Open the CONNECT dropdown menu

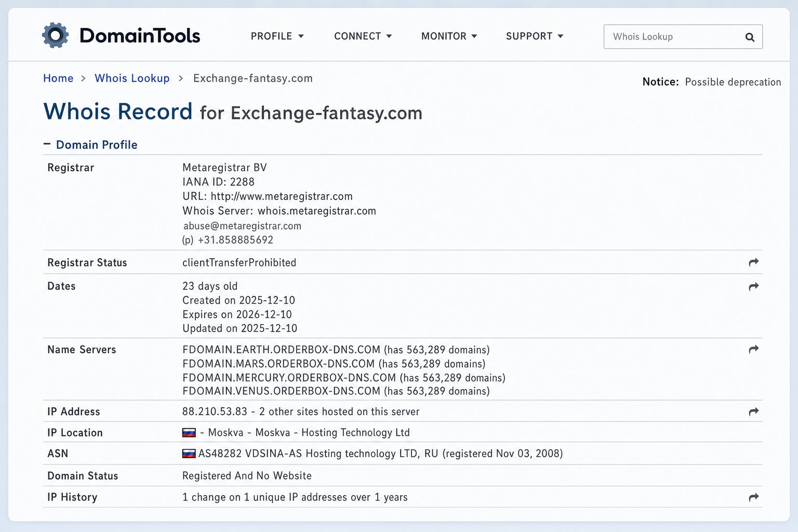coord(363,36)
